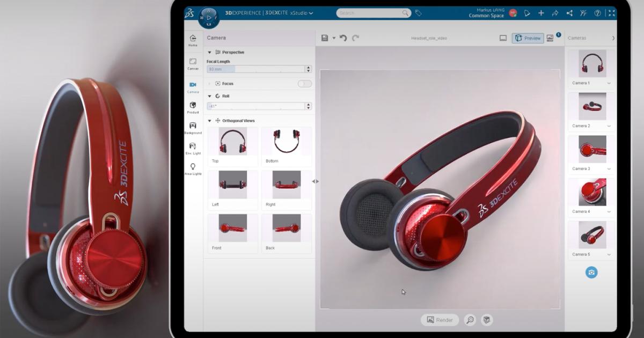
Task: Click the Search field
Action: pyautogui.click(x=374, y=13)
